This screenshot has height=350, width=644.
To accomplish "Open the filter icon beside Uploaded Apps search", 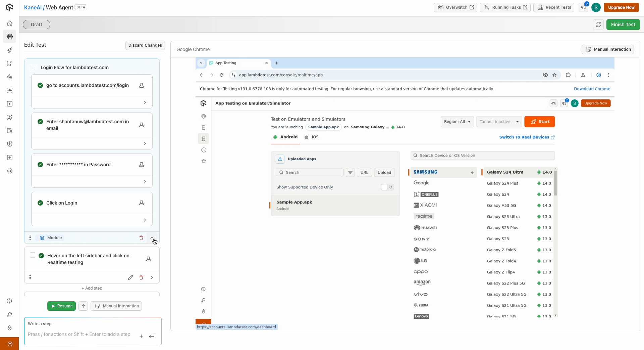I will pos(350,172).
